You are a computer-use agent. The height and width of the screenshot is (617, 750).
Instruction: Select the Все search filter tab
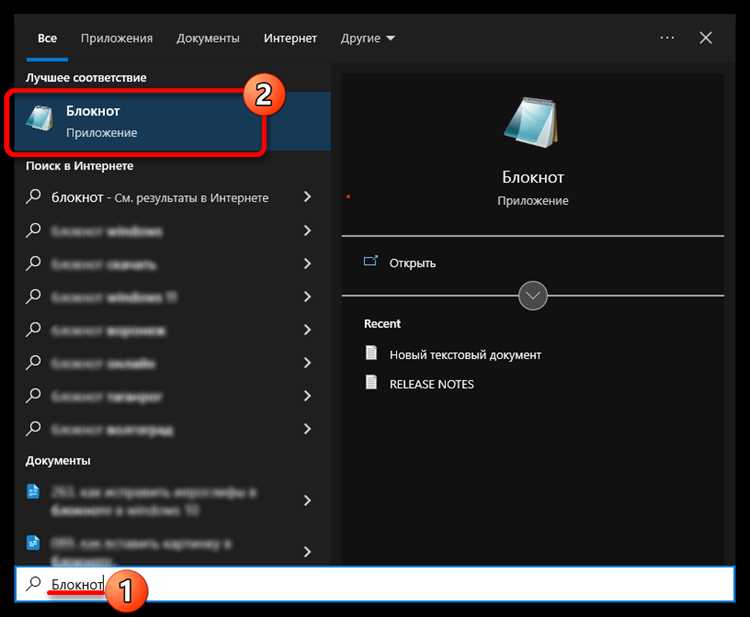pos(47,38)
